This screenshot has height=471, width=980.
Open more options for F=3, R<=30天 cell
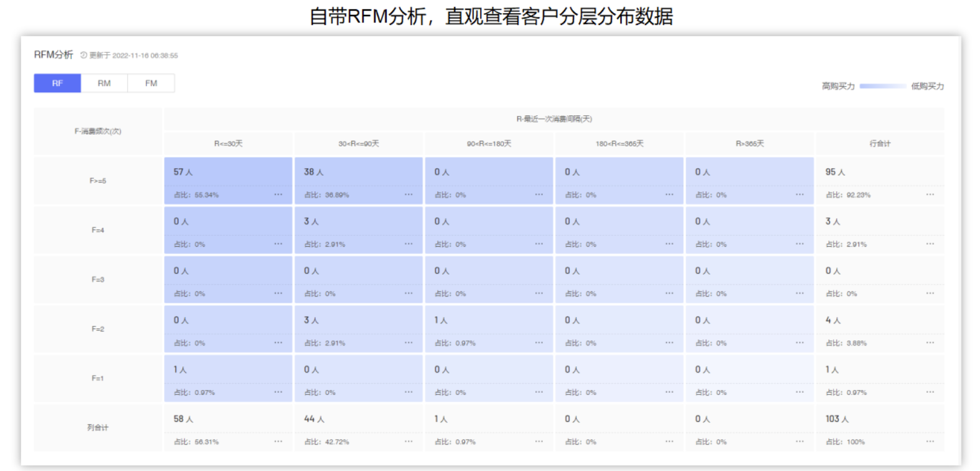coord(278,293)
